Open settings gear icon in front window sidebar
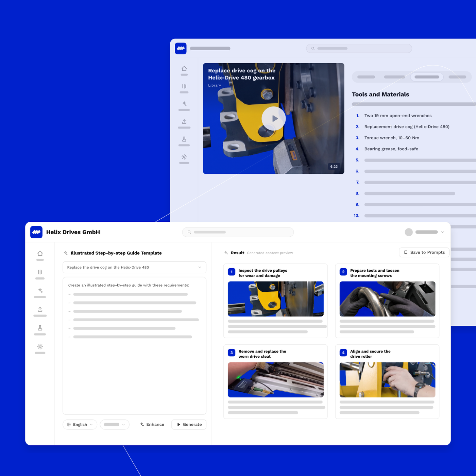The image size is (476, 476). pyautogui.click(x=40, y=347)
